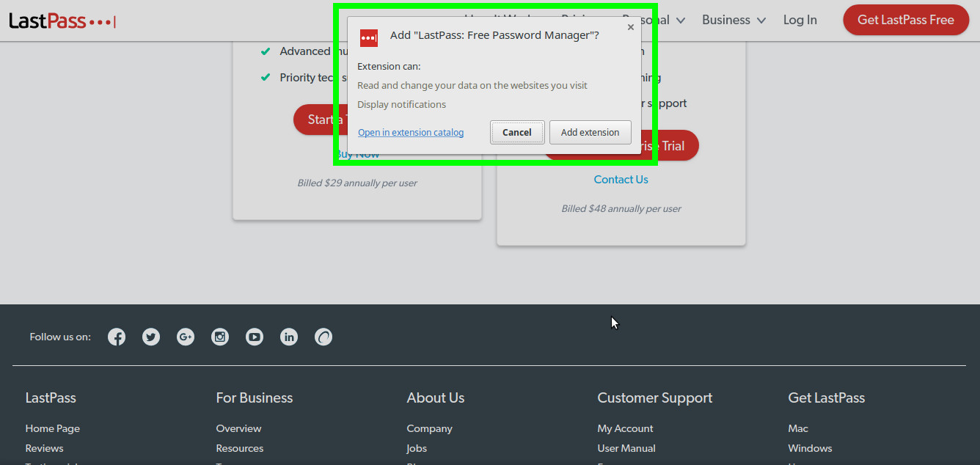The height and width of the screenshot is (465, 980).
Task: Go to My Account under Customer Support
Action: click(626, 428)
